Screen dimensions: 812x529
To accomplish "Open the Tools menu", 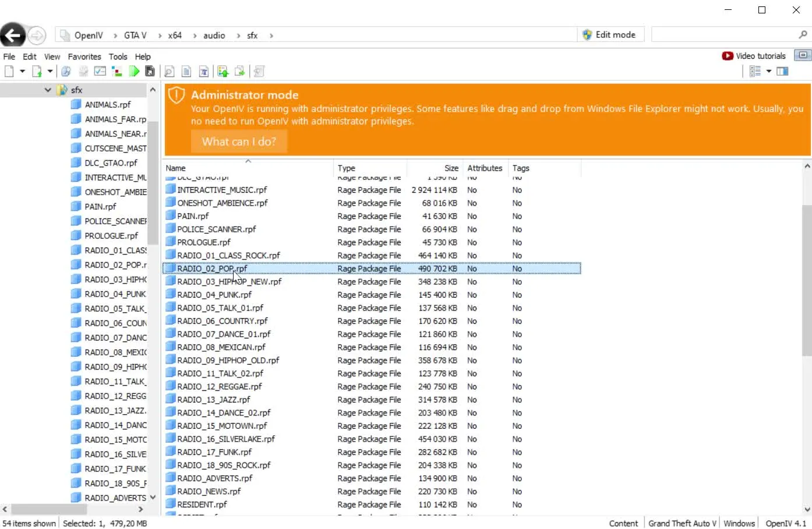I will pos(118,57).
